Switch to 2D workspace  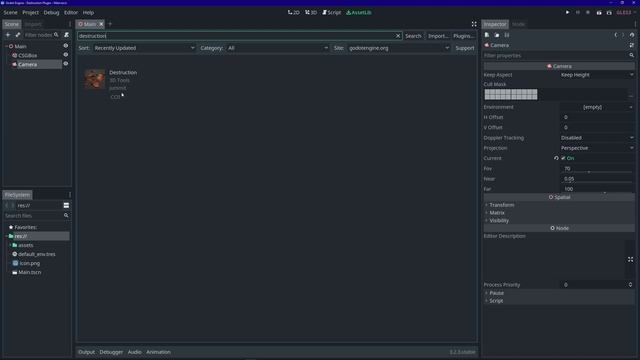click(x=293, y=13)
